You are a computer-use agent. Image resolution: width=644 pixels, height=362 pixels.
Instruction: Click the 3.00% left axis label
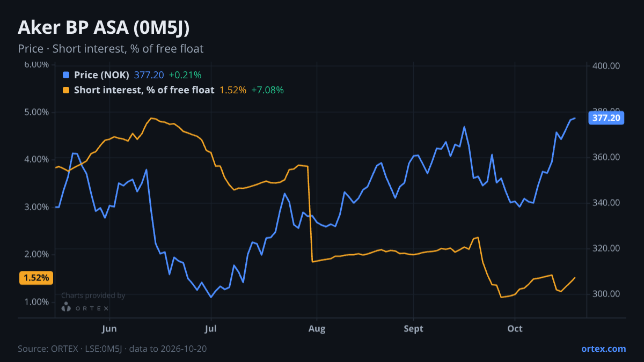coord(37,207)
